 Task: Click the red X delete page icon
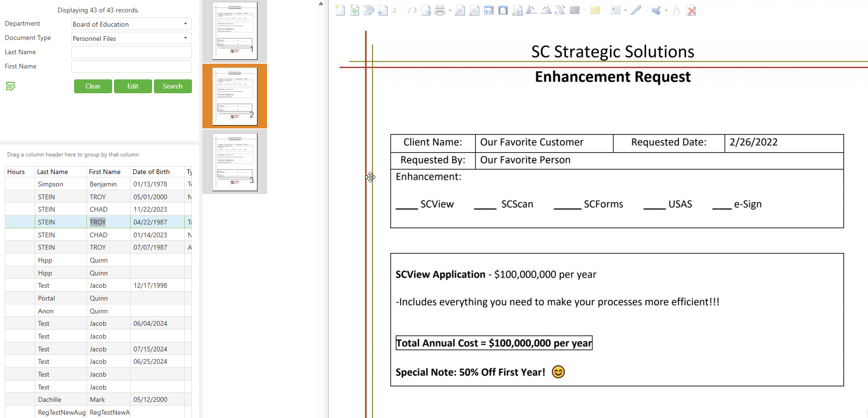click(692, 10)
